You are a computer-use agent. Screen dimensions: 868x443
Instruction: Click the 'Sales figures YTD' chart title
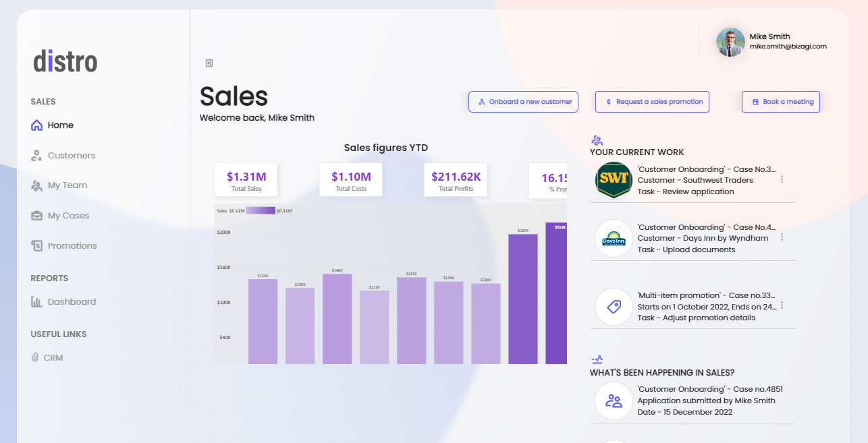click(386, 148)
